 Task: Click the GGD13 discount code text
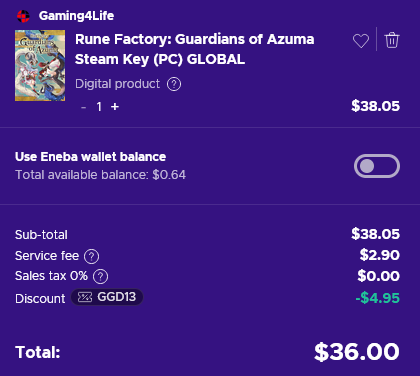117,297
